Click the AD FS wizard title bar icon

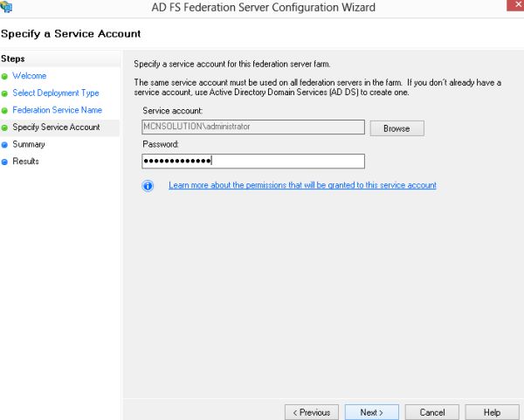pos(7,7)
